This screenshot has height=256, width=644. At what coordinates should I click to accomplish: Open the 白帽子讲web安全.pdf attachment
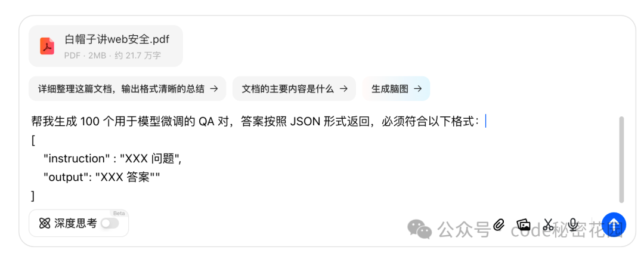pos(106,46)
